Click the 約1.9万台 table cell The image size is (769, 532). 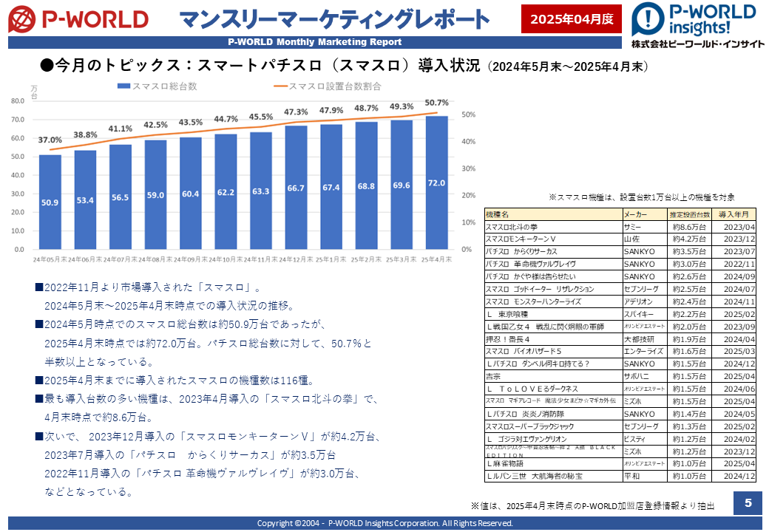click(x=690, y=339)
